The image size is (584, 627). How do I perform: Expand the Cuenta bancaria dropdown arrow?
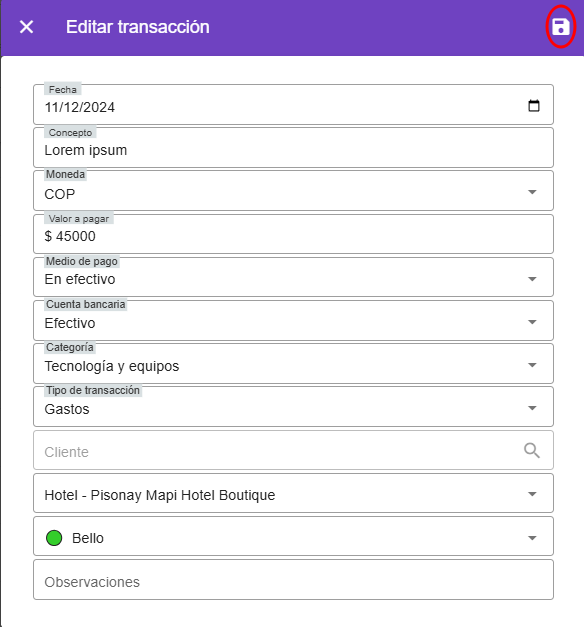532,322
